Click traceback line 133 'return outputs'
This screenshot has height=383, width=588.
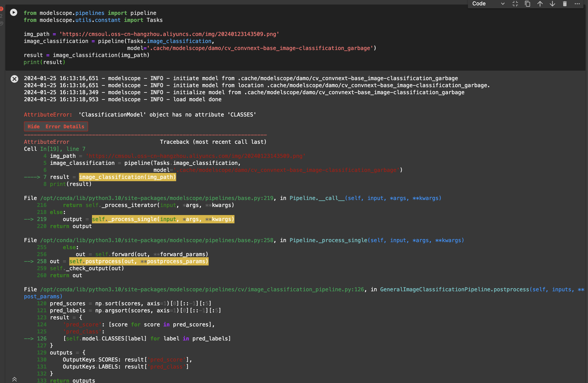72,380
